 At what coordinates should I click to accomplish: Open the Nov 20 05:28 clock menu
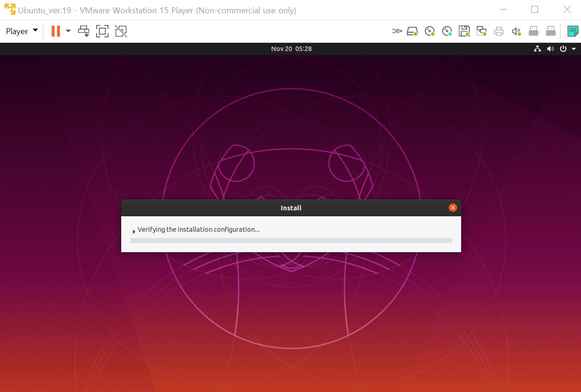(x=291, y=49)
